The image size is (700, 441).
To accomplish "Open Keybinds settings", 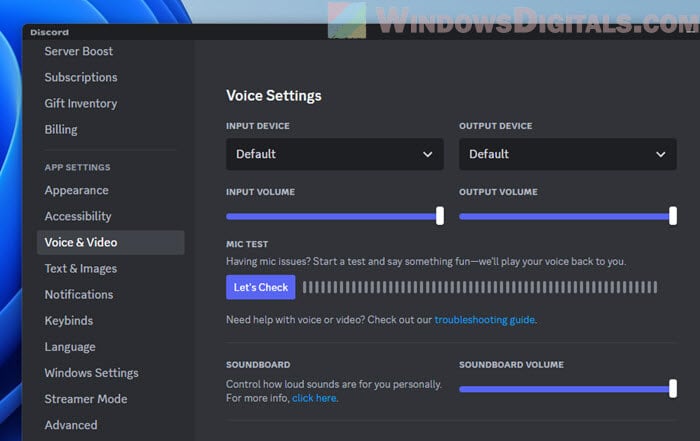I will (x=69, y=321).
